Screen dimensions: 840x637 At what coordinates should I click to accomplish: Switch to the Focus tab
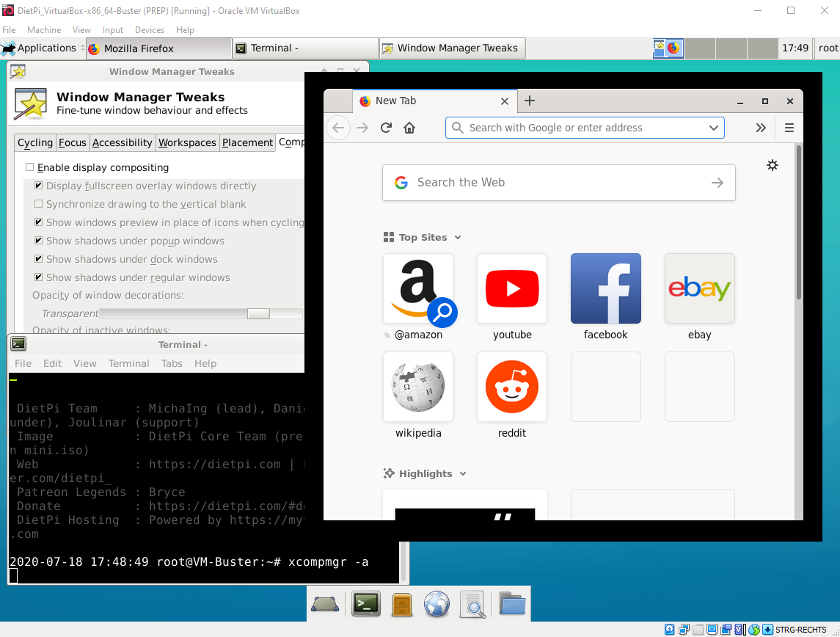pyautogui.click(x=73, y=142)
